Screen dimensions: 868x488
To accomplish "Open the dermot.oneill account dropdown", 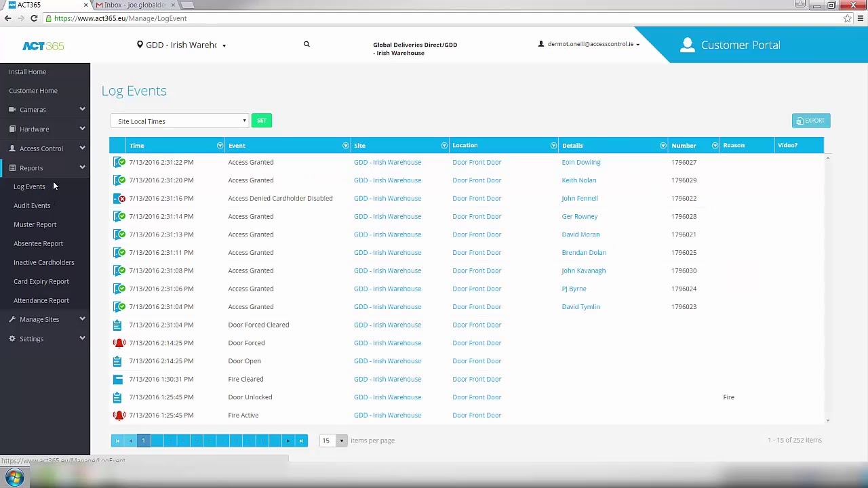I will 589,44.
